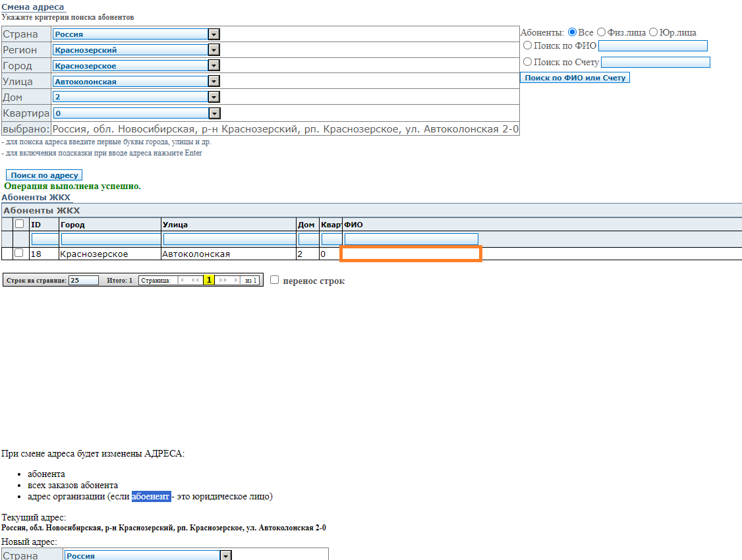Tick the checkbox for row ID 18
The image size is (742, 560).
19,253
